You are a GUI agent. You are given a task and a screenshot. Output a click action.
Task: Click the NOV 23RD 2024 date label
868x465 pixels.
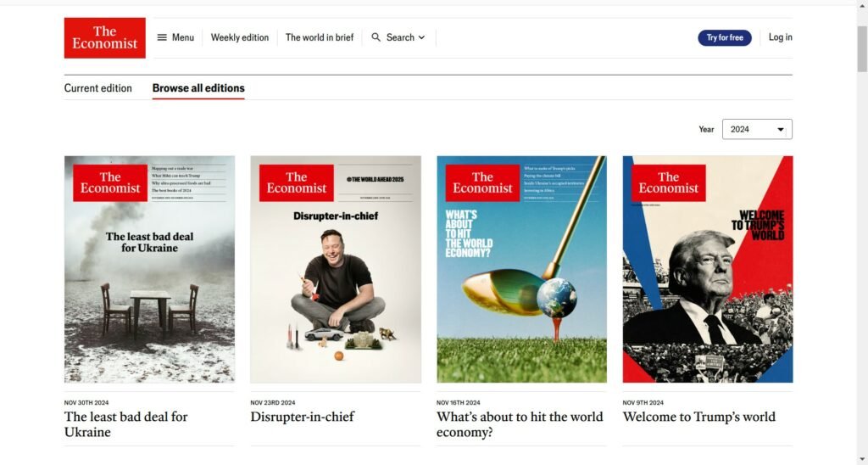273,403
